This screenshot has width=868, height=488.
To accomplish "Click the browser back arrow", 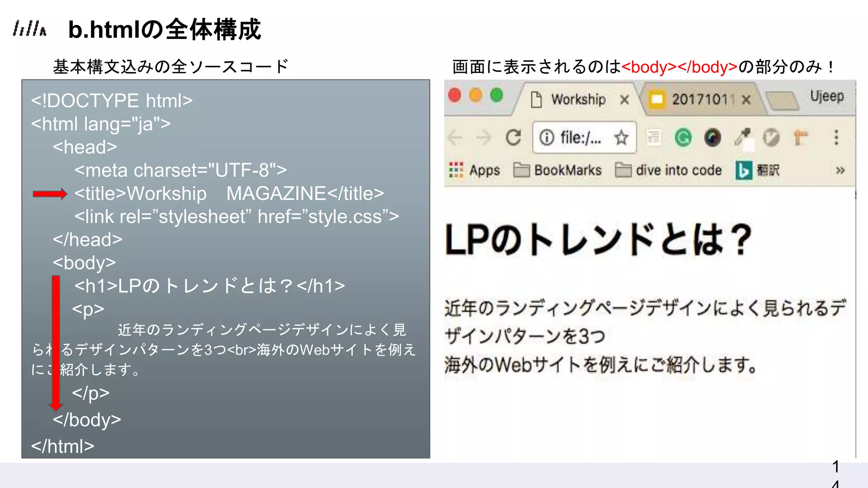I will (455, 138).
